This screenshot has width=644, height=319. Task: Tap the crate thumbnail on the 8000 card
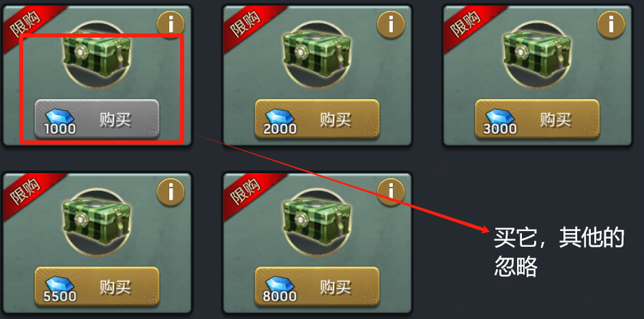[317, 222]
